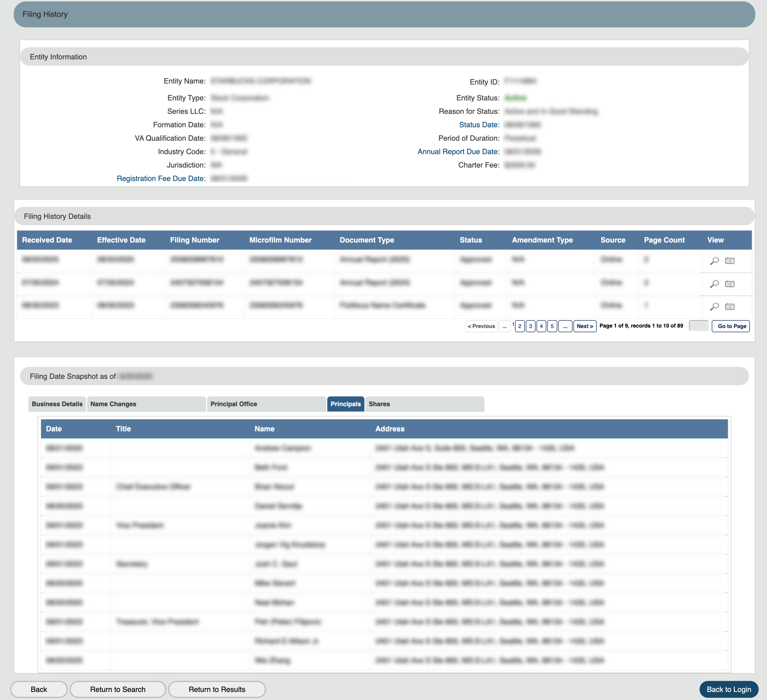The image size is (767, 700).
Task: Click the 'Filing History' page title
Action: click(x=45, y=14)
